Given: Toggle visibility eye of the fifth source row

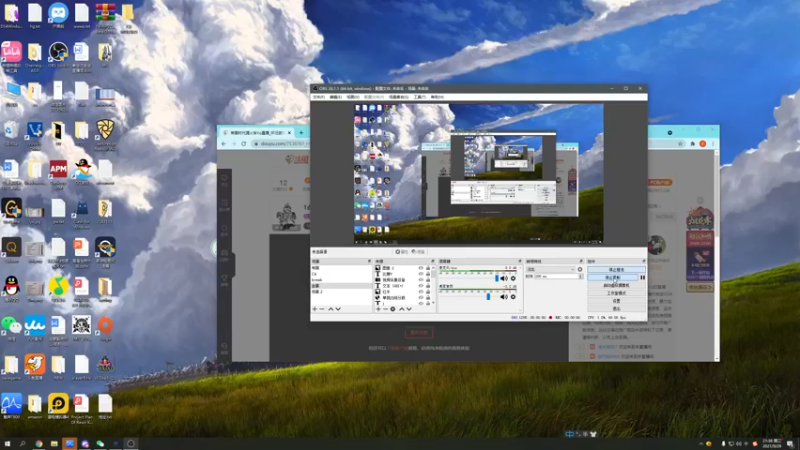Looking at the screenshot, I should point(421,292).
